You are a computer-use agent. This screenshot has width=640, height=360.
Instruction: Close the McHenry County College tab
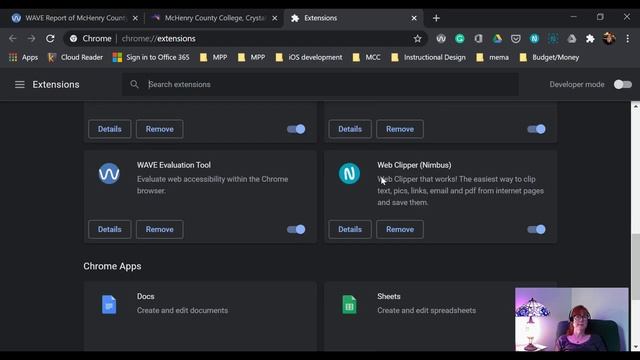pyautogui.click(x=275, y=18)
